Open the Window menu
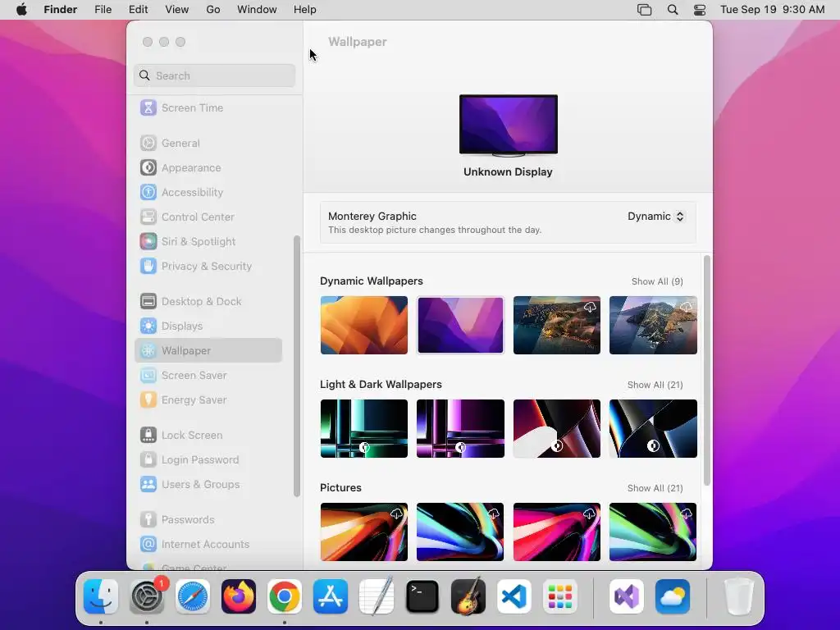 pos(257,10)
